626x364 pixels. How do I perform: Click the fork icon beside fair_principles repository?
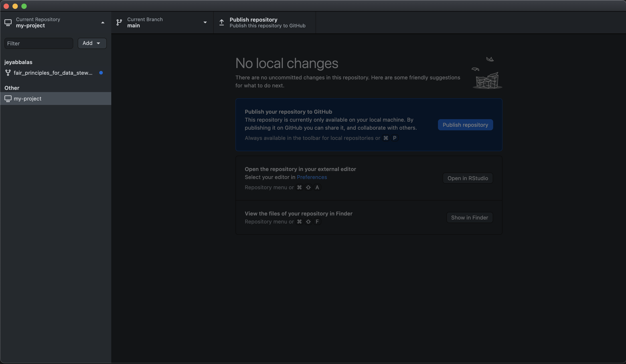pos(8,73)
